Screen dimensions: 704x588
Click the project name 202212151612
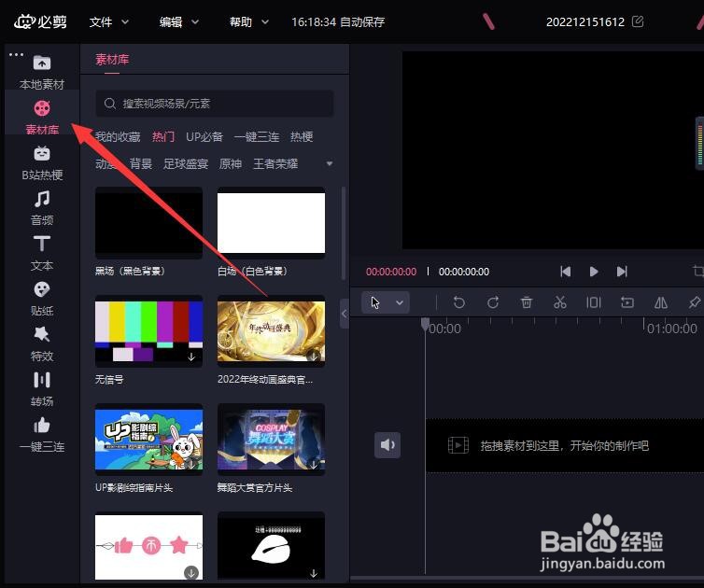pyautogui.click(x=585, y=21)
